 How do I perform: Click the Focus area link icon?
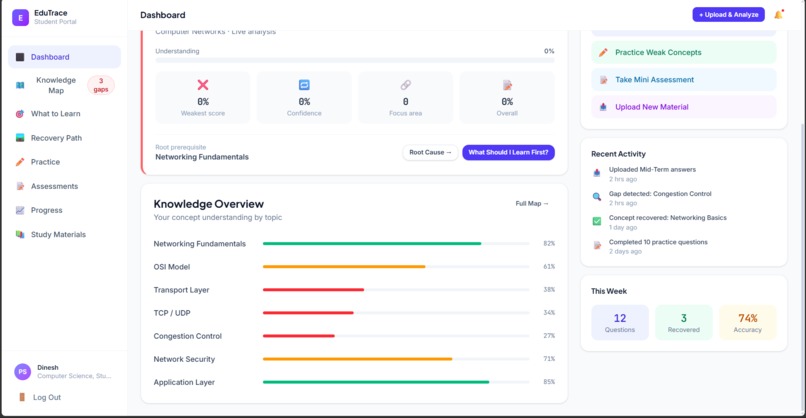406,85
